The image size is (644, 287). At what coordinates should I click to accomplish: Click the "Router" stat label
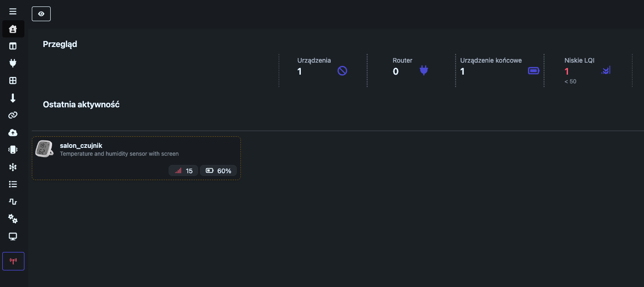tap(403, 60)
